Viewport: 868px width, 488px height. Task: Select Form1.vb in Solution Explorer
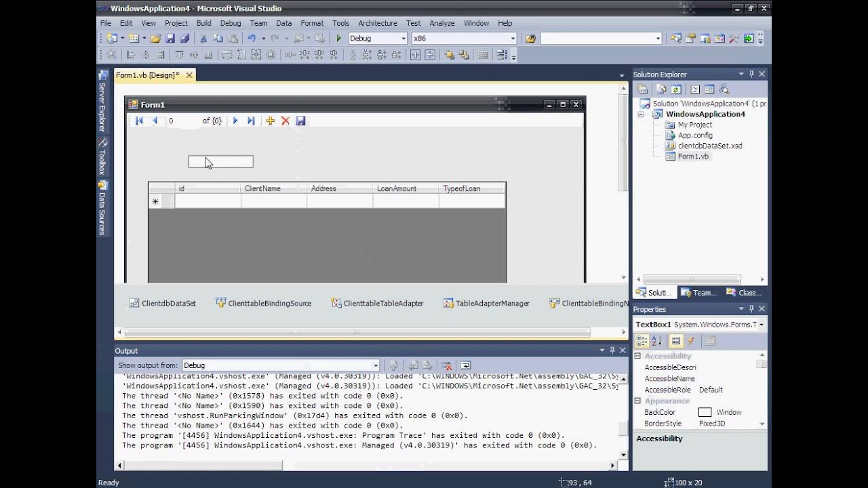[x=693, y=157]
